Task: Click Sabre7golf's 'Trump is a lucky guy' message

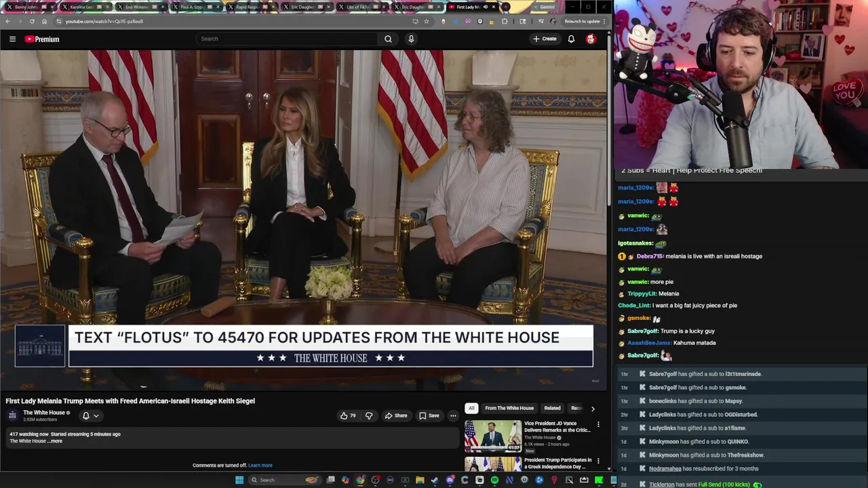Action: coord(666,331)
